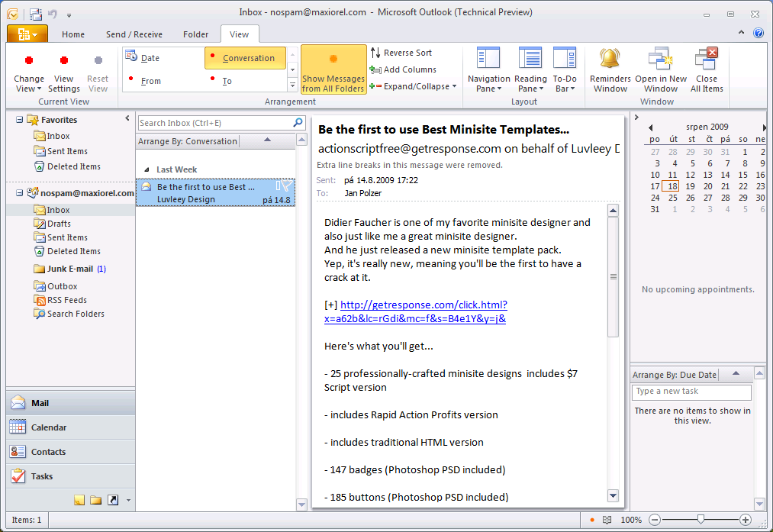Viewport: 773px width, 532px height.
Task: Switch to the Folder tab
Action: pos(195,34)
